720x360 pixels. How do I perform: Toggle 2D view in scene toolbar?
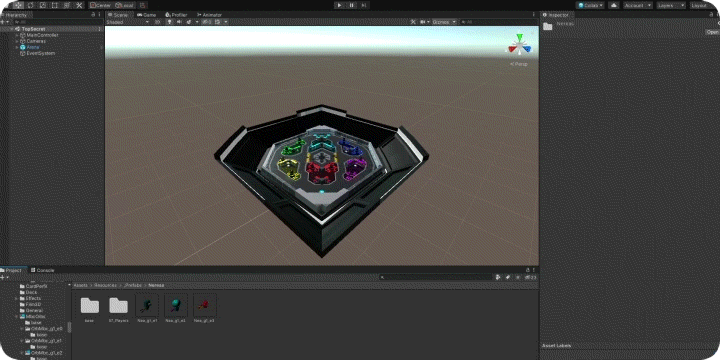(x=158, y=22)
